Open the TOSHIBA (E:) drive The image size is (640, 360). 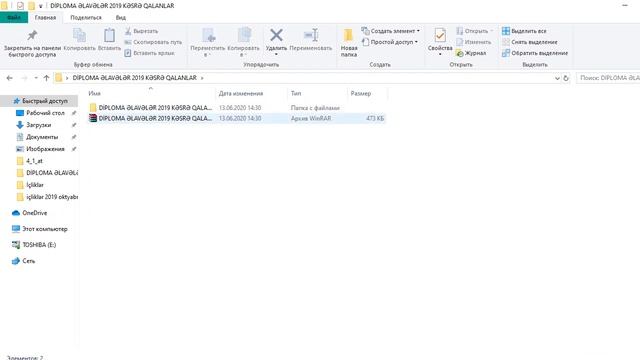pyautogui.click(x=34, y=245)
